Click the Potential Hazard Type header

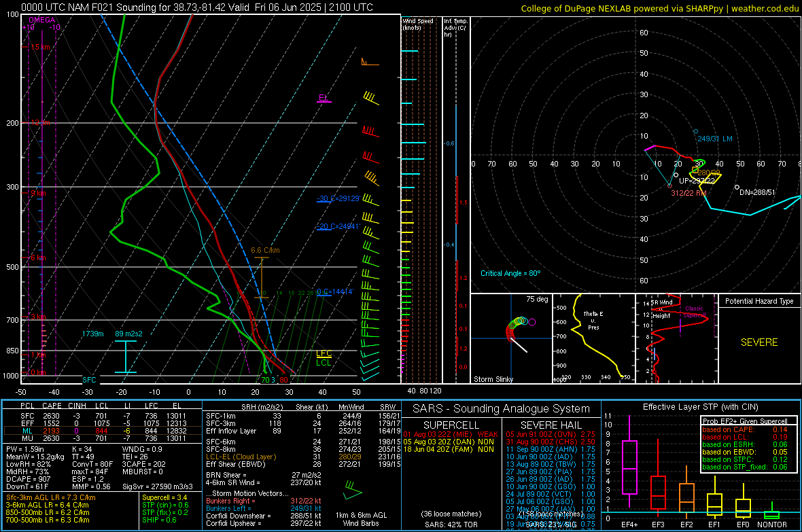coord(759,301)
